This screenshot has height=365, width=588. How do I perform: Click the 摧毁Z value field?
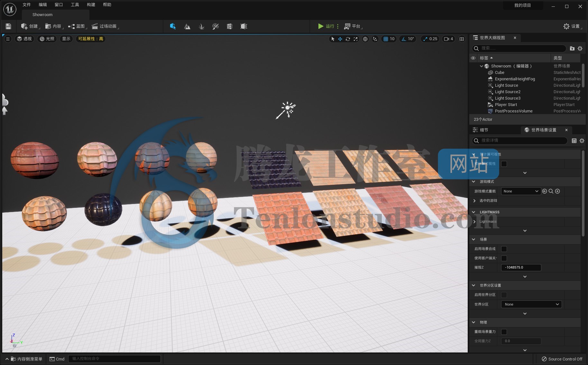[x=521, y=267]
